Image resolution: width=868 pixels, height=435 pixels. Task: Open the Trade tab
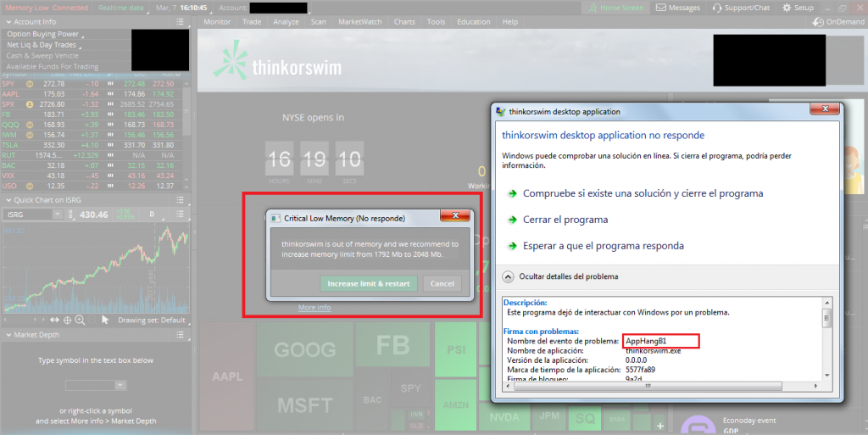pyautogui.click(x=252, y=21)
